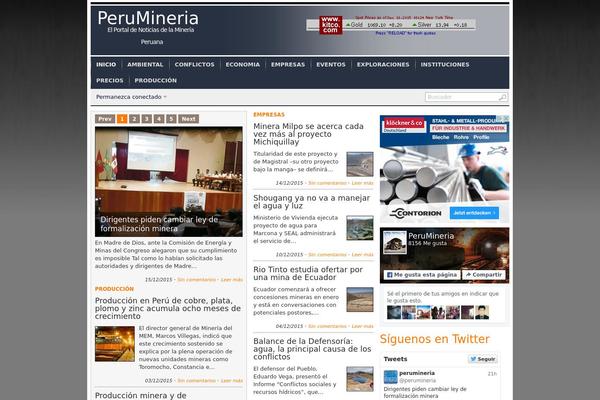Click the search magnifier icon
600x400 pixels.
click(x=502, y=97)
